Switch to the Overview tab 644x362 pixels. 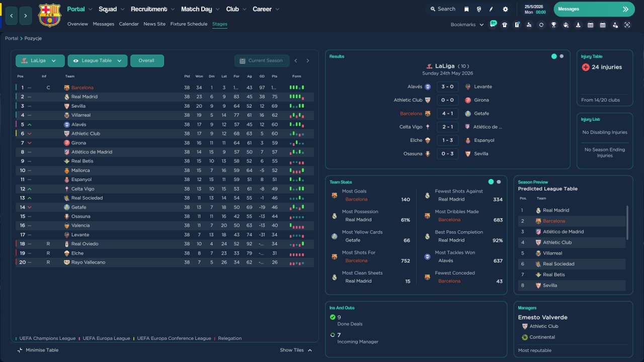(77, 24)
